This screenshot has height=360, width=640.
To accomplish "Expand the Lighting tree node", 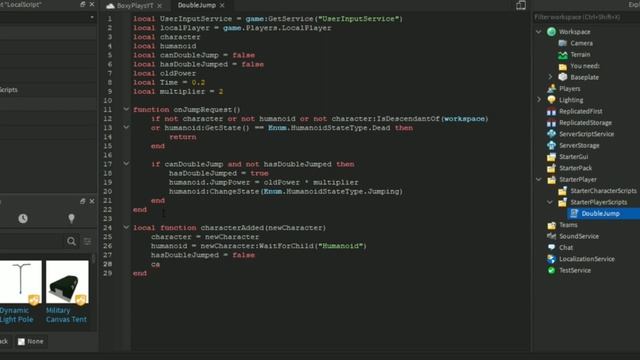I will click(x=539, y=100).
